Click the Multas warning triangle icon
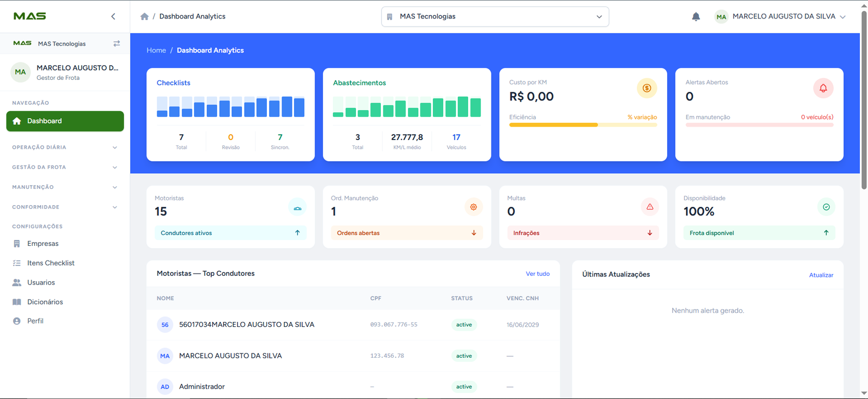Viewport: 868px width, 399px height. pyautogui.click(x=650, y=207)
